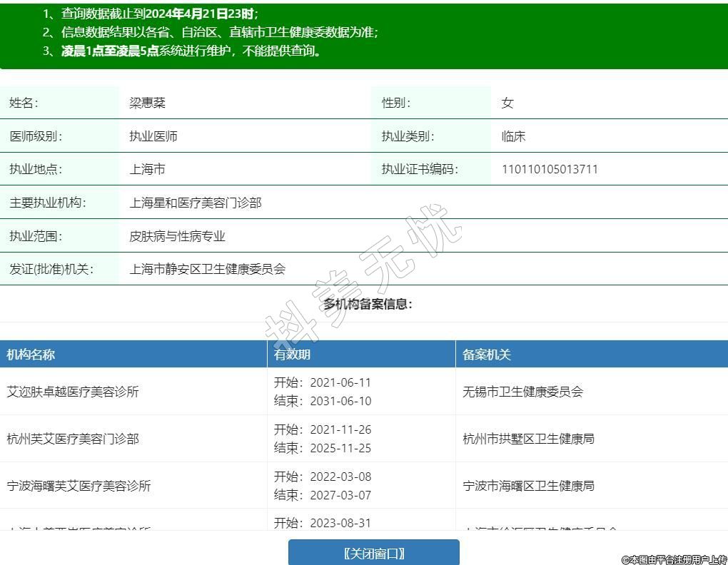The image size is (728, 565).
Task: Click the 临床 practice category value
Action: [x=513, y=136]
